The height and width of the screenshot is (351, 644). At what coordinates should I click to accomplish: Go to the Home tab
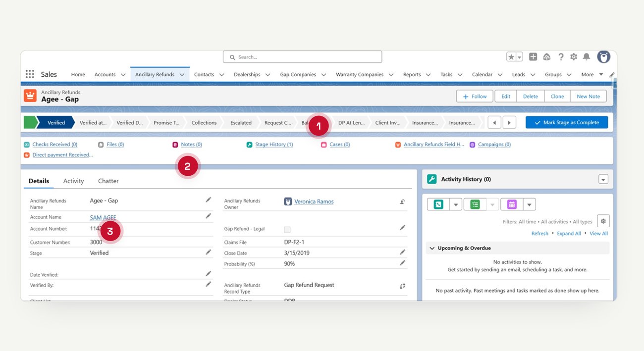click(78, 75)
